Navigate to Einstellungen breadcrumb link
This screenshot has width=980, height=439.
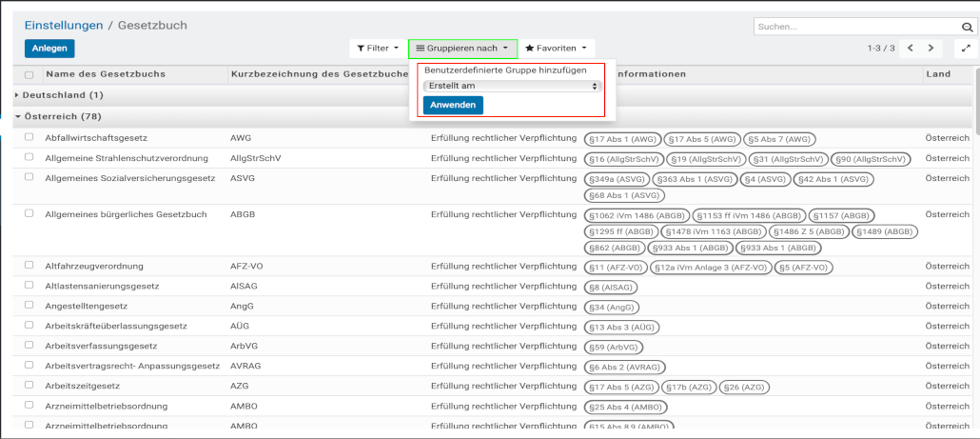(x=64, y=25)
